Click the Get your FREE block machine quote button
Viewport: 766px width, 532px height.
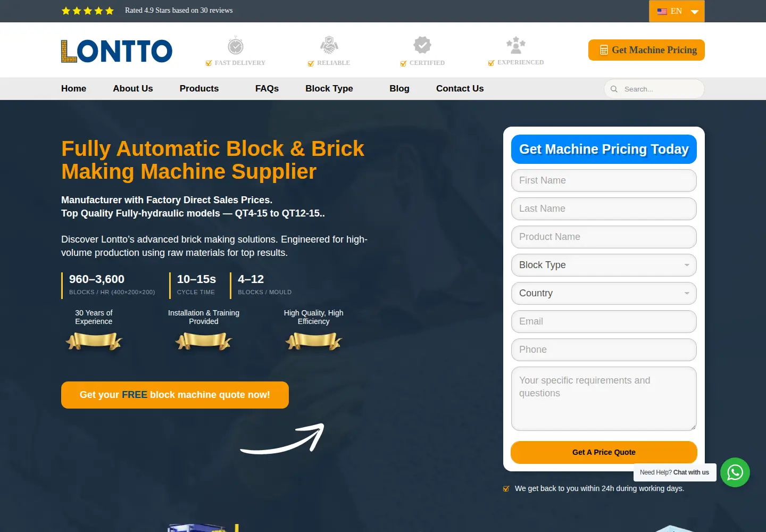pos(175,395)
